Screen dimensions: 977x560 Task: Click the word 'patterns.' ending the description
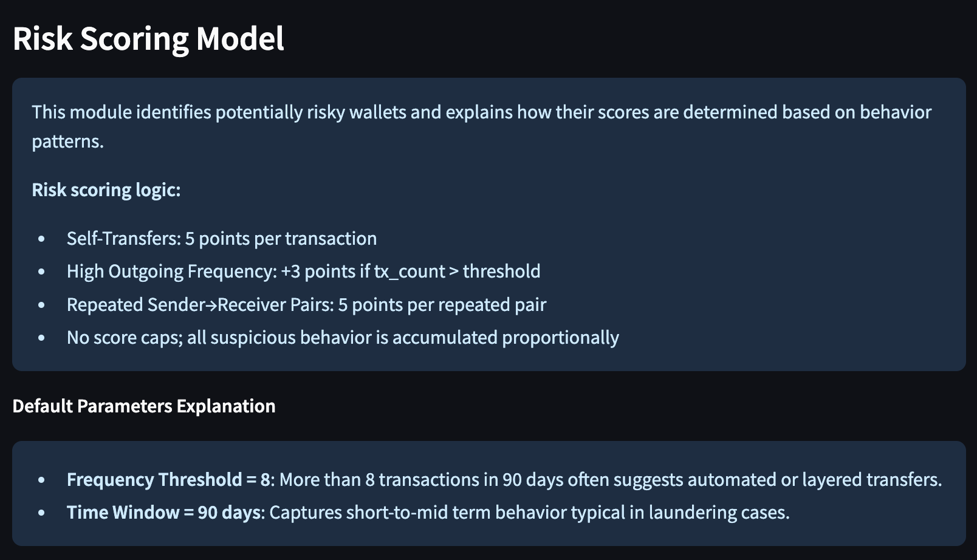[x=68, y=142]
